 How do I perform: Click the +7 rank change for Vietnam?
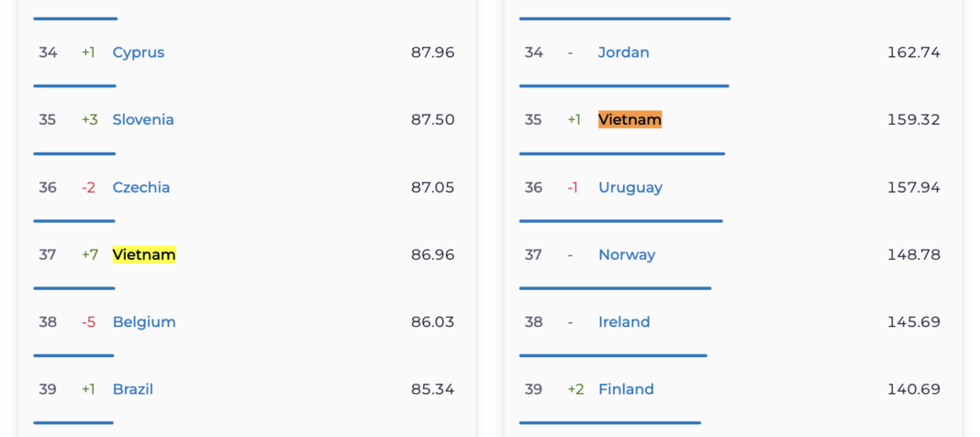90,254
